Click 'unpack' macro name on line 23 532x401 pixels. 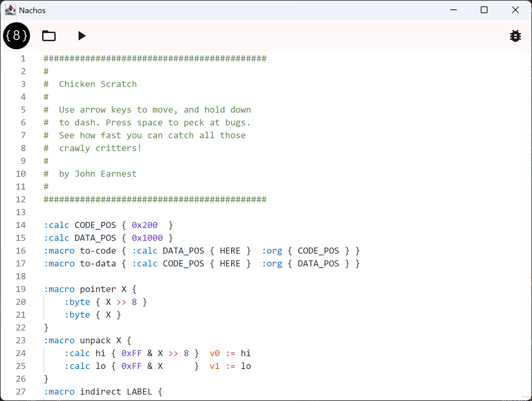[95, 340]
